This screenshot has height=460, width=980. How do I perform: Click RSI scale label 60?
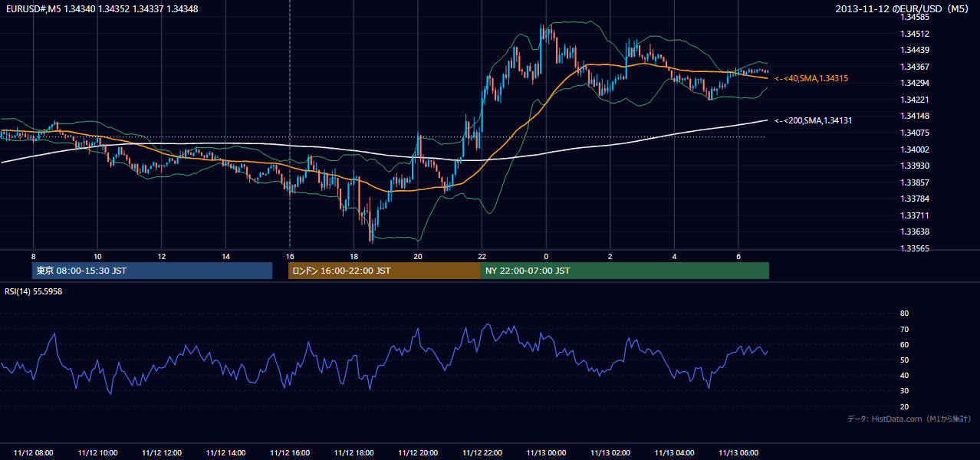pos(904,345)
